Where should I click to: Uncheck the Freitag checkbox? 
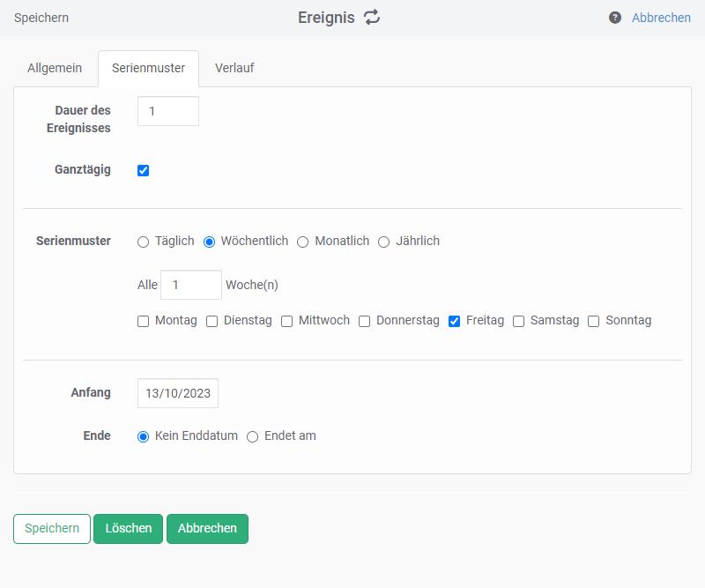(x=455, y=322)
